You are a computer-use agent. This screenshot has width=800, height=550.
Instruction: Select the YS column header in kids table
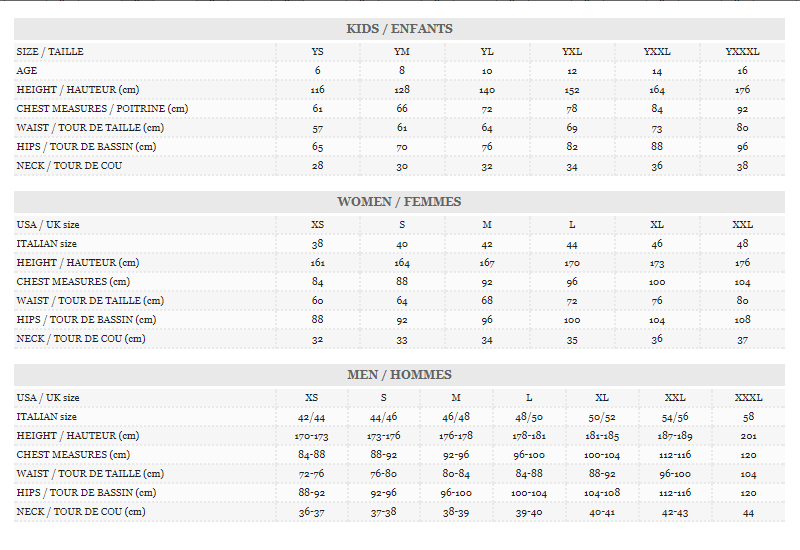coord(317,52)
